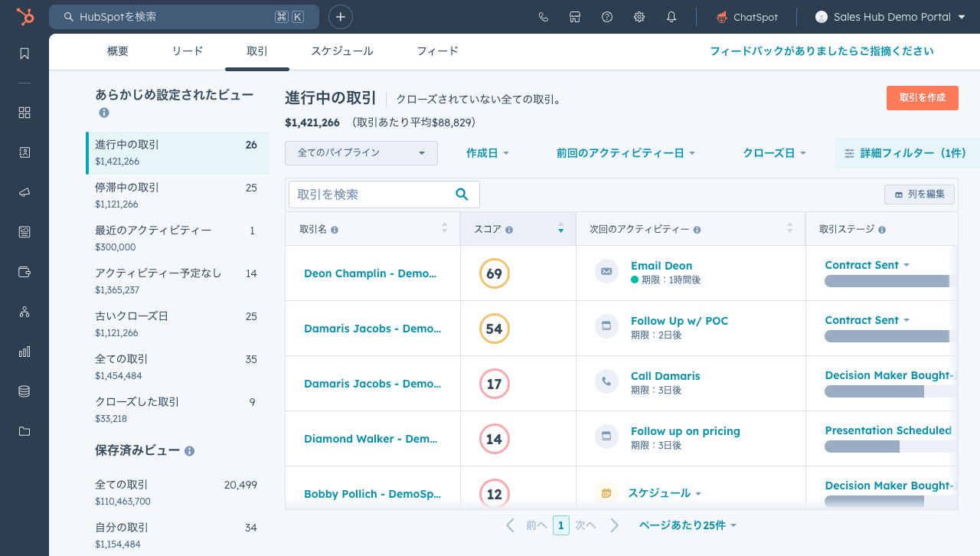Open the content icon in sidebar
Image resolution: width=980 pixels, height=556 pixels.
(x=24, y=232)
